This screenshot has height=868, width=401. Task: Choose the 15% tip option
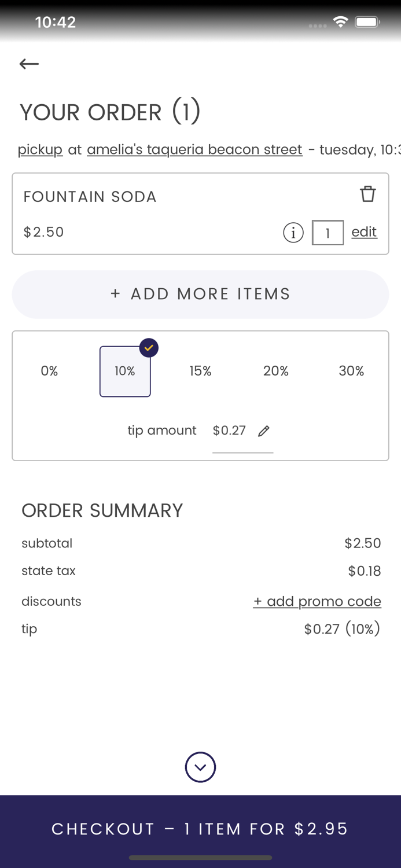(200, 371)
